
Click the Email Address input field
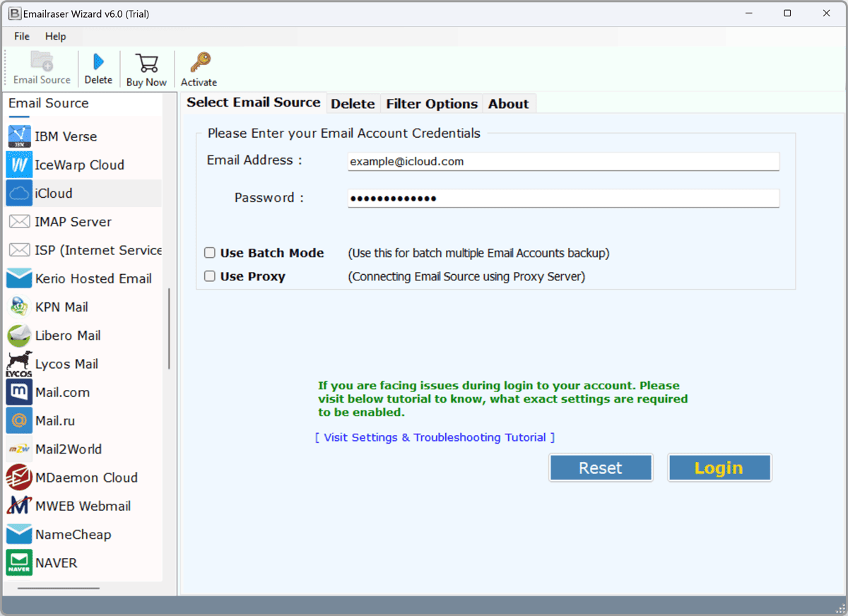coord(563,161)
